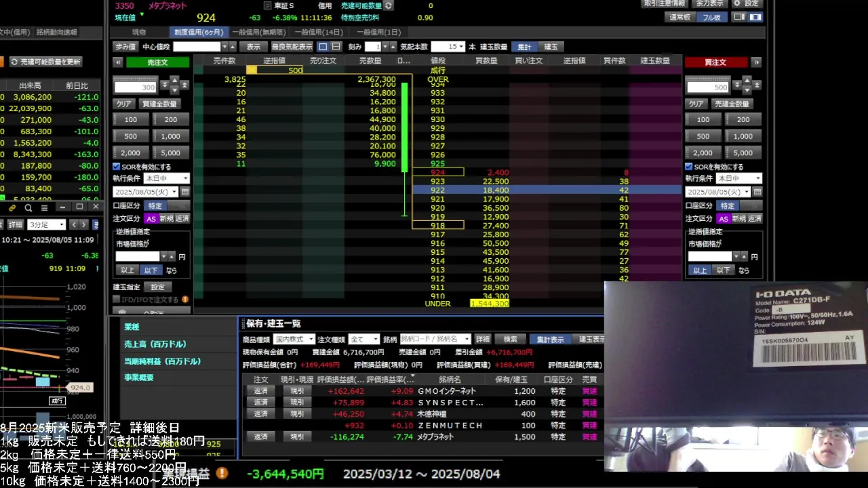Select sell-side 以下 condition

pos(151,270)
